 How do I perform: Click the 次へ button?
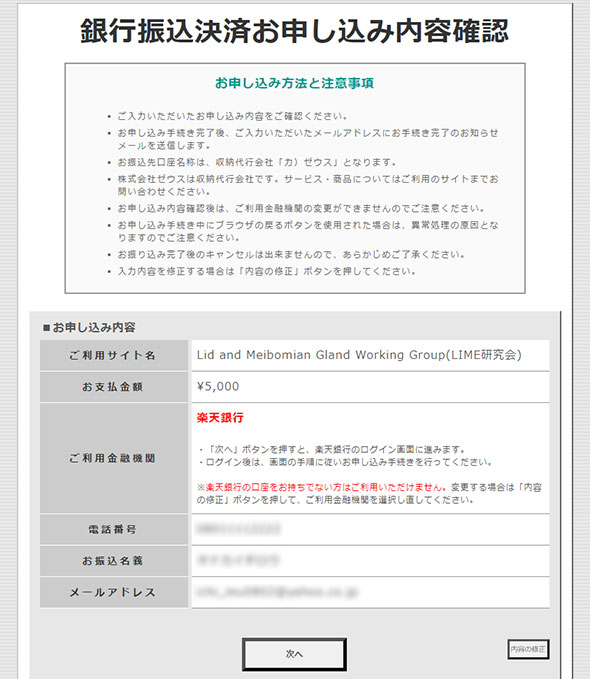tap(294, 654)
